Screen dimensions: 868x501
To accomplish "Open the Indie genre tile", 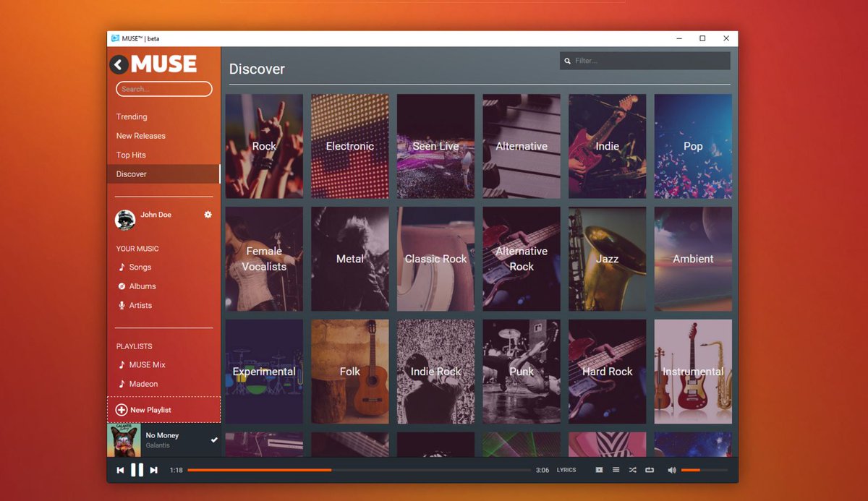I will [x=608, y=146].
